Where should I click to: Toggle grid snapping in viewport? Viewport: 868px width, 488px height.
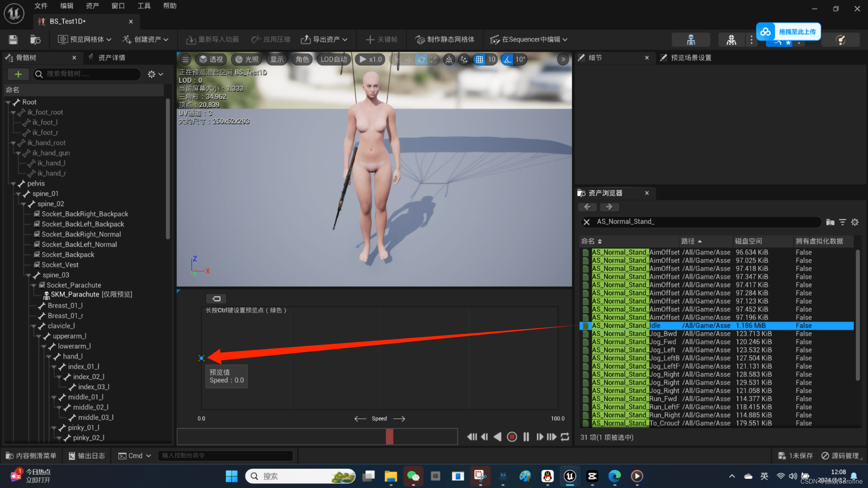(x=479, y=60)
